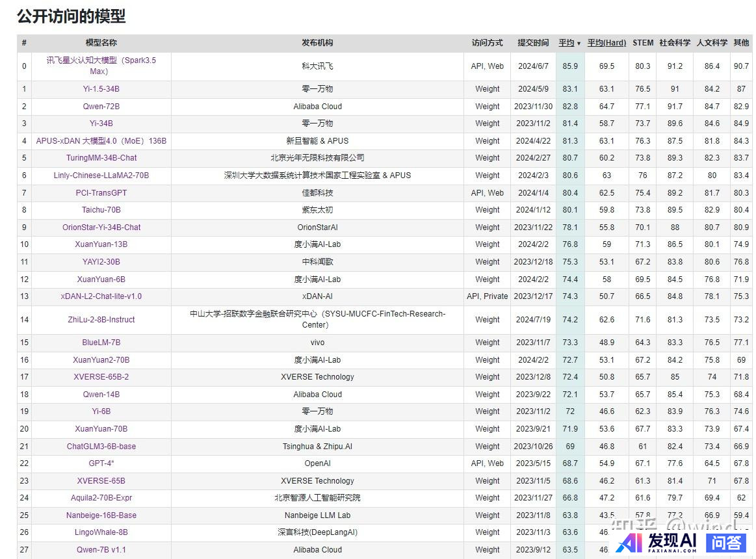Viewport: 756px width, 559px height.
Task: Select the 佳都科技 organization cell
Action: 317,192
